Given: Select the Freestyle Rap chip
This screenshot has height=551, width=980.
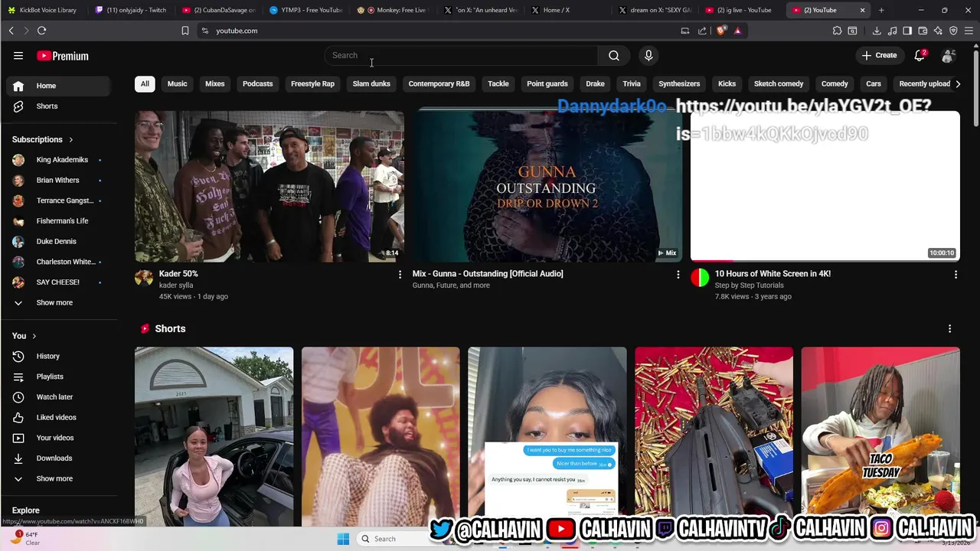Looking at the screenshot, I should coord(312,83).
